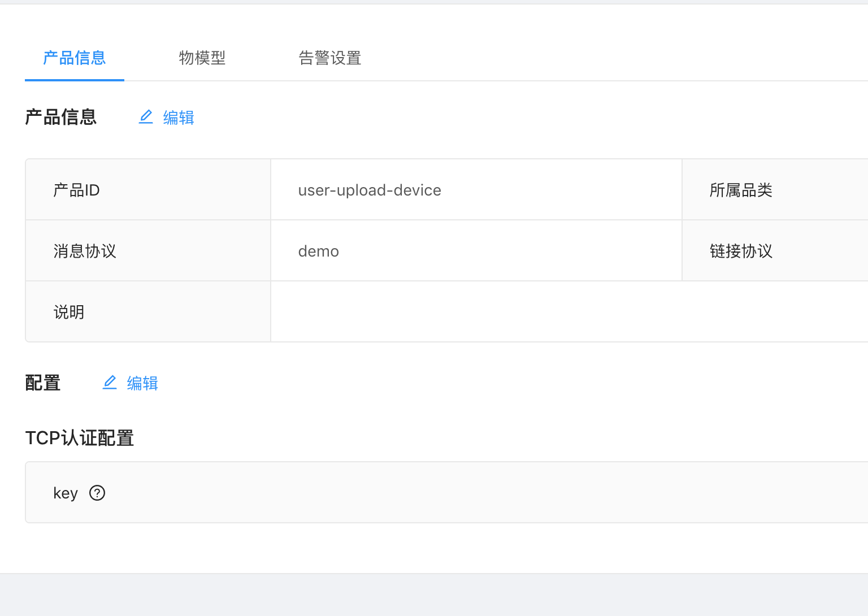
Task: Click the 产品ID label cell
Action: click(76, 190)
